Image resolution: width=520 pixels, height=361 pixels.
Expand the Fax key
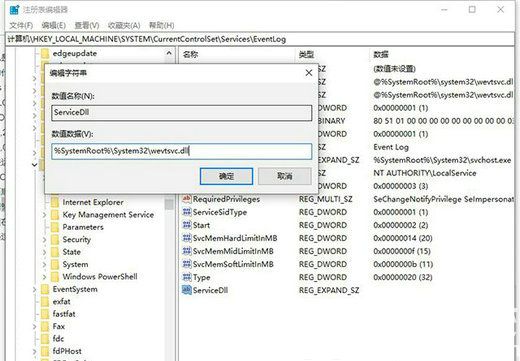(x=34, y=326)
